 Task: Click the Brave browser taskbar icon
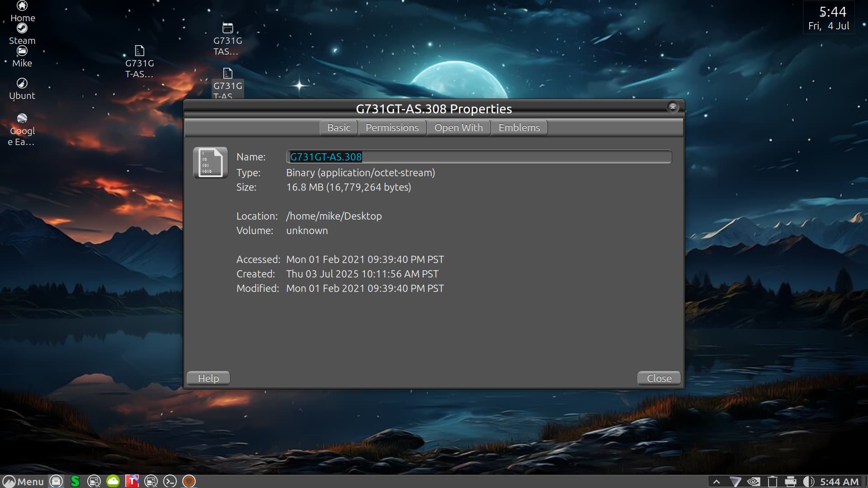pos(189,482)
